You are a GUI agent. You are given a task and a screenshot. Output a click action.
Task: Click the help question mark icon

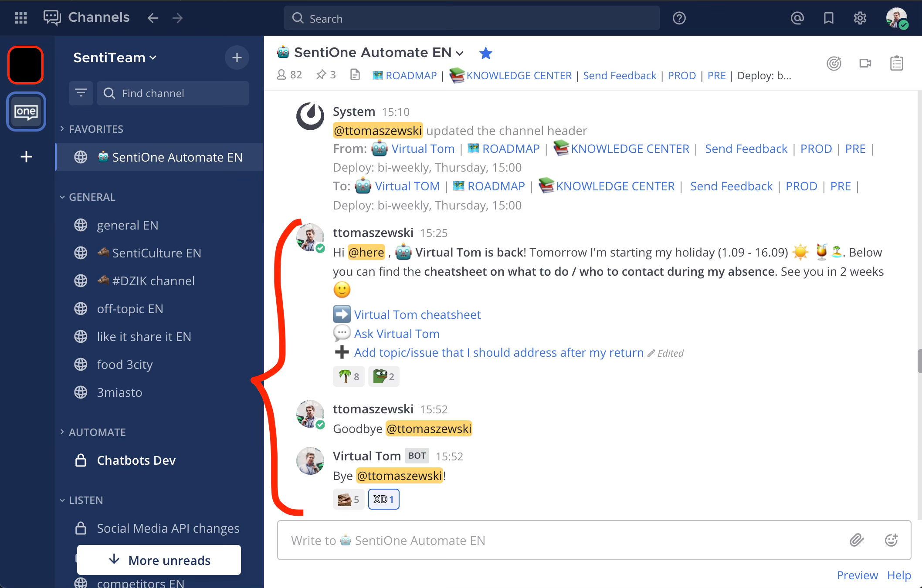(x=679, y=18)
